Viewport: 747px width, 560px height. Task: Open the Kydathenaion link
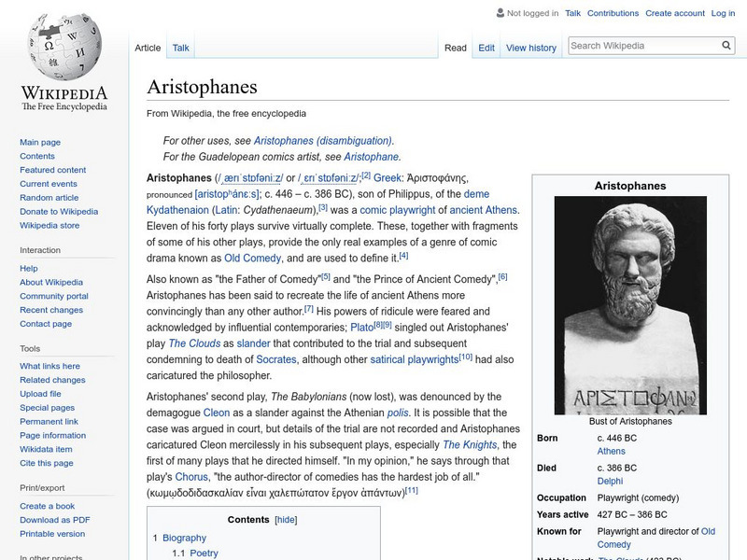coord(177,210)
